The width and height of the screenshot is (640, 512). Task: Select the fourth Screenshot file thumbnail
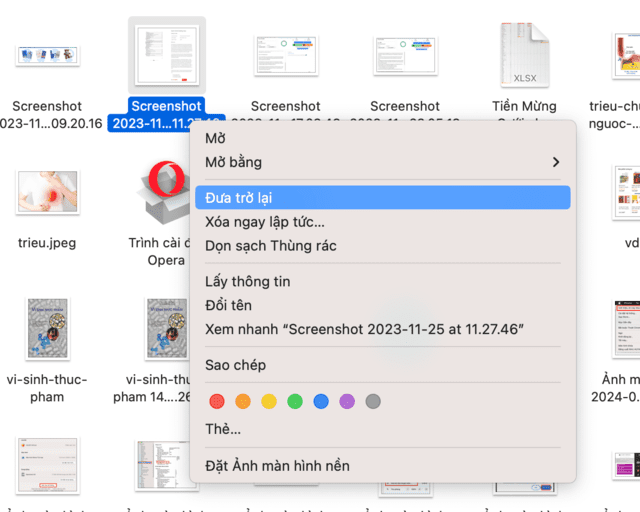[405, 56]
